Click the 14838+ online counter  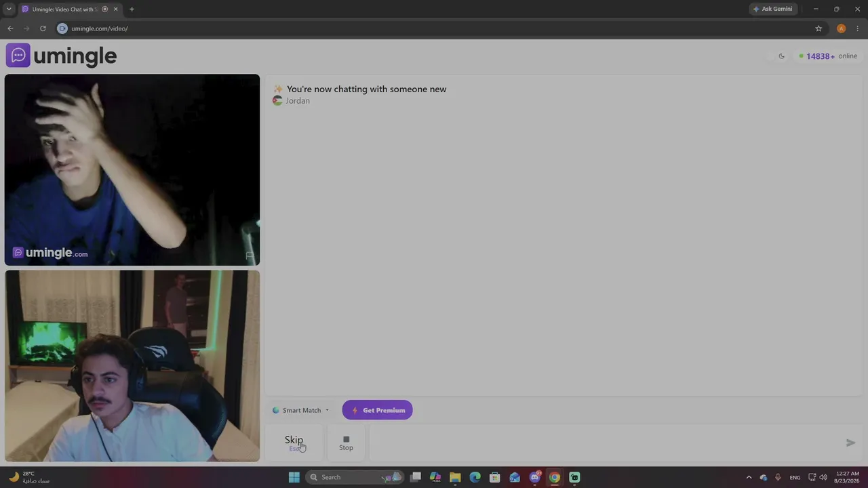tap(828, 56)
